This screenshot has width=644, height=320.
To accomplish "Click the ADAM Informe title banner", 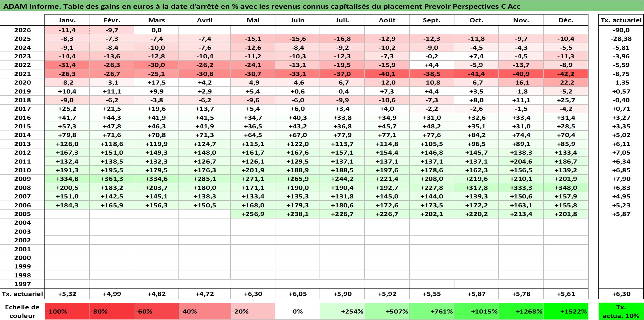I will [322, 6].
